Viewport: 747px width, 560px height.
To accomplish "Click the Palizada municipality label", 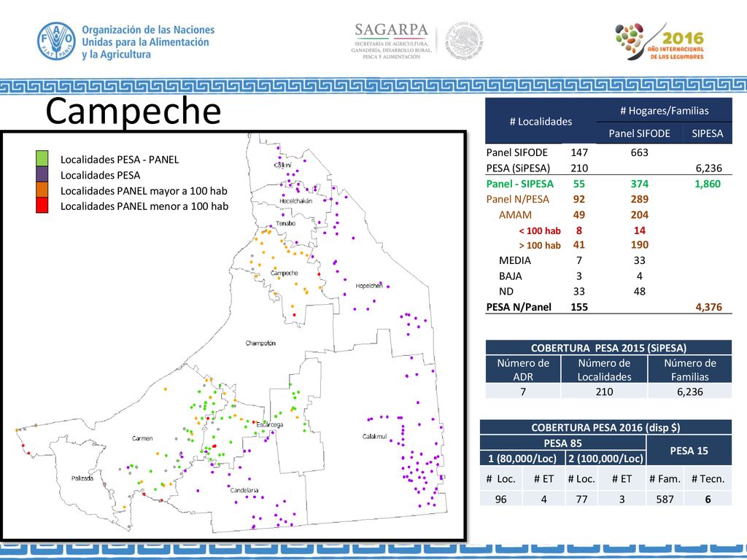I will tap(82, 478).
